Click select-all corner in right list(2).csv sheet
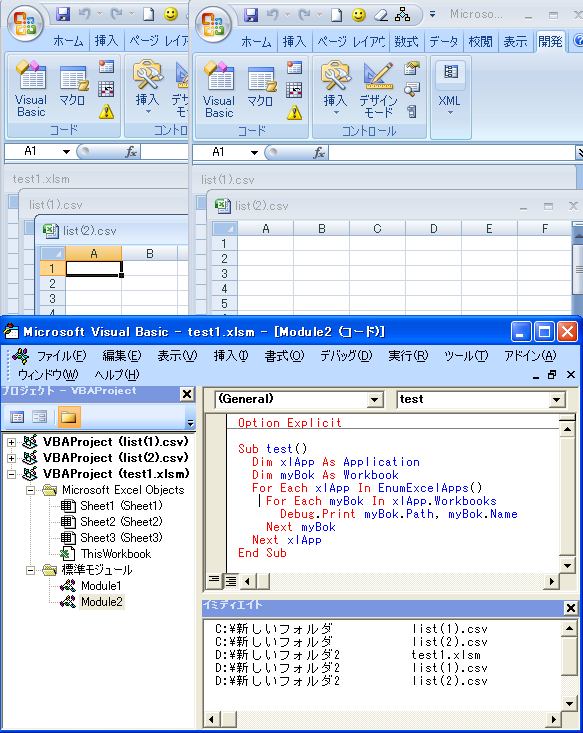Screen dimensions: 583x733 [225, 229]
